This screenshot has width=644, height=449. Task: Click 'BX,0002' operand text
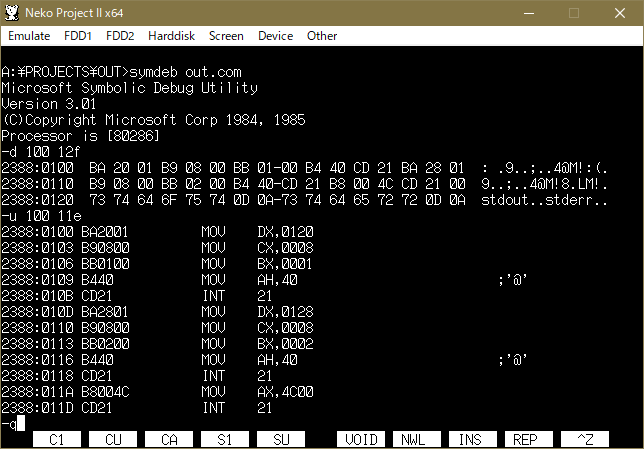coord(285,344)
